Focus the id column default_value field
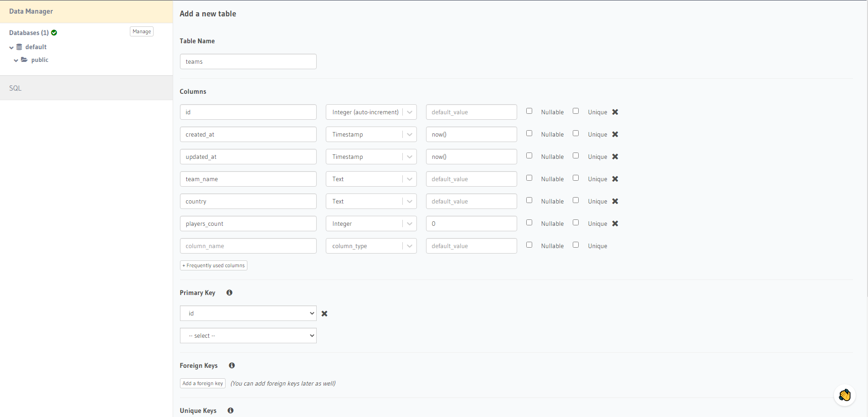The height and width of the screenshot is (417, 868). 472,112
